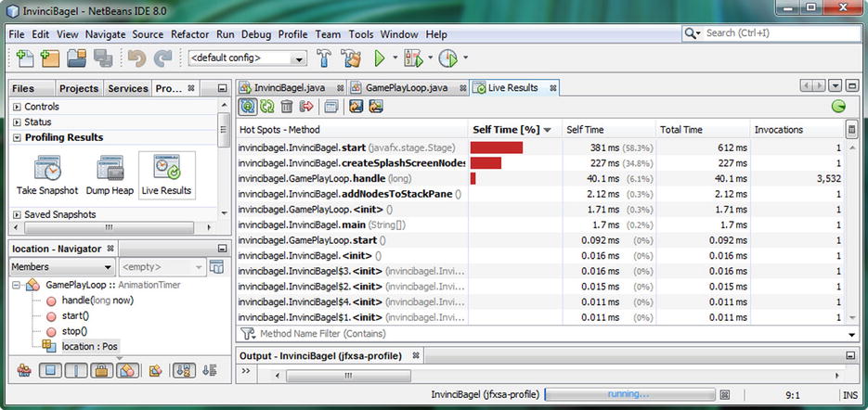Open the editor tabs list dropdown arrow
This screenshot has height=410, width=868.
click(836, 87)
